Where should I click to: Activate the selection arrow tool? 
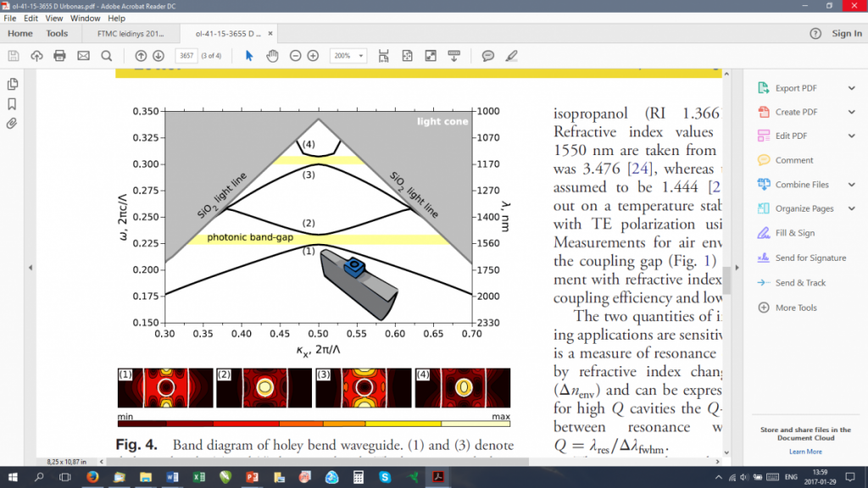[249, 56]
